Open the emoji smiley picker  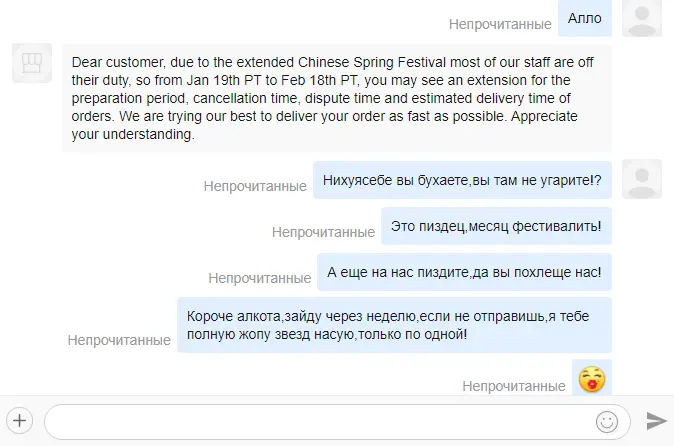[607, 422]
